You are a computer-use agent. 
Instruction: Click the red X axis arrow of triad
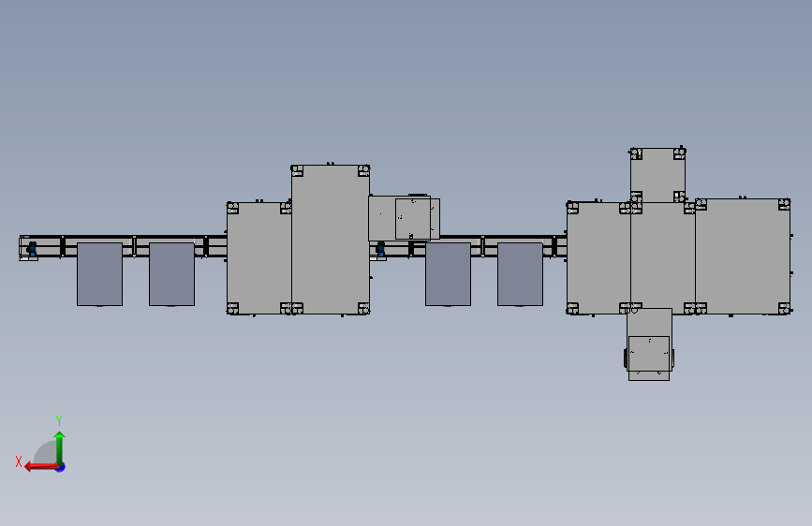[41, 467]
